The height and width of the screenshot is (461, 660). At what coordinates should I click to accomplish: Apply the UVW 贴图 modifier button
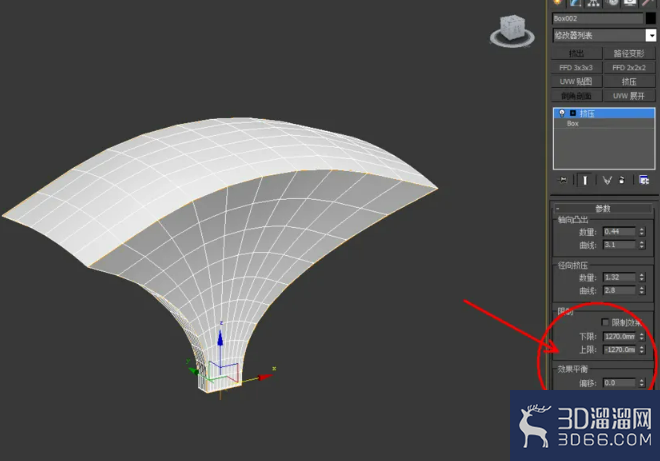click(x=577, y=81)
